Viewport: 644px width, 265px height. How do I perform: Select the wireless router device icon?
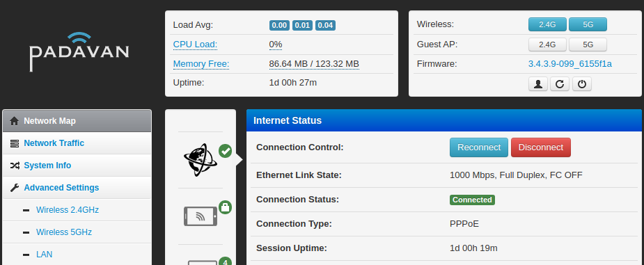click(201, 216)
